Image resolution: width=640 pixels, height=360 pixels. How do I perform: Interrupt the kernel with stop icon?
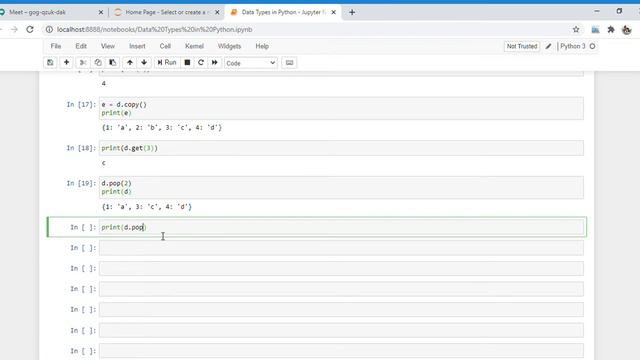[187, 62]
